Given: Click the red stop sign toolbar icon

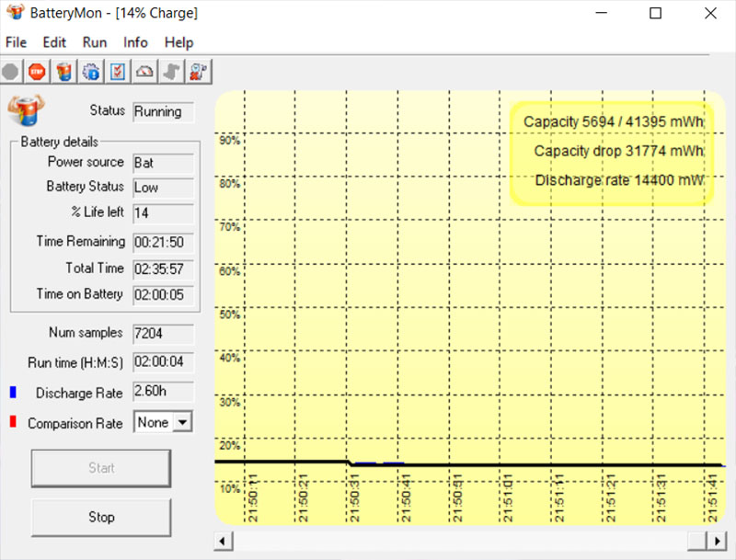Looking at the screenshot, I should pos(37,71).
